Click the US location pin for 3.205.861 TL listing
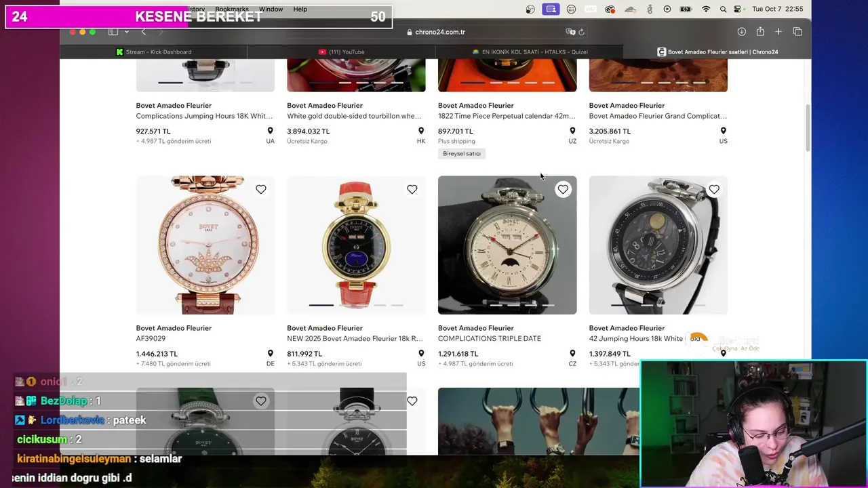The height and width of the screenshot is (488, 868). pos(723,131)
